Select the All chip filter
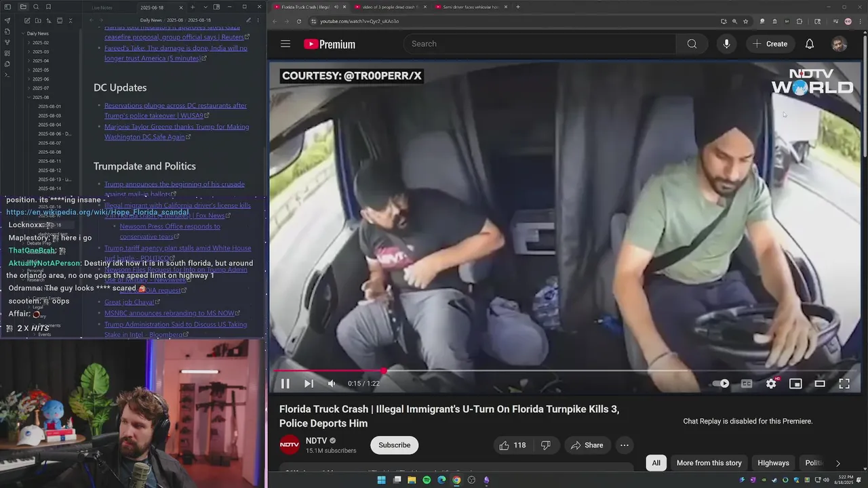The image size is (868, 488). (x=656, y=463)
